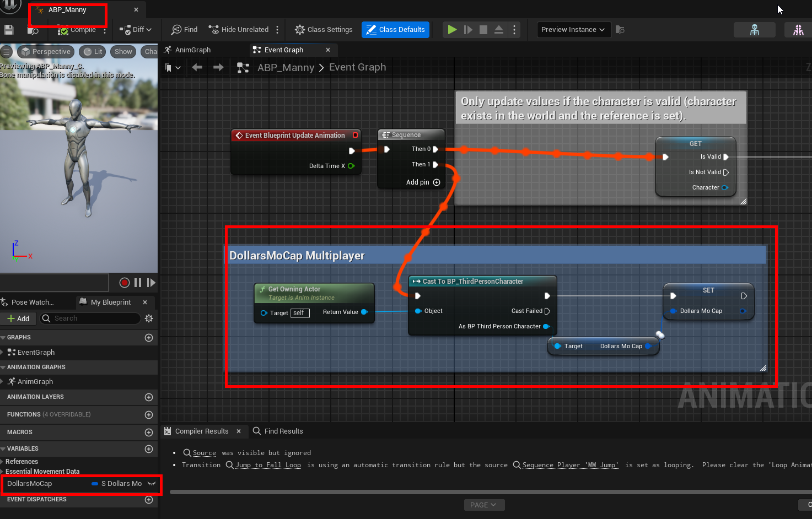812x519 pixels.
Task: Click the viewport record button
Action: 125,283
